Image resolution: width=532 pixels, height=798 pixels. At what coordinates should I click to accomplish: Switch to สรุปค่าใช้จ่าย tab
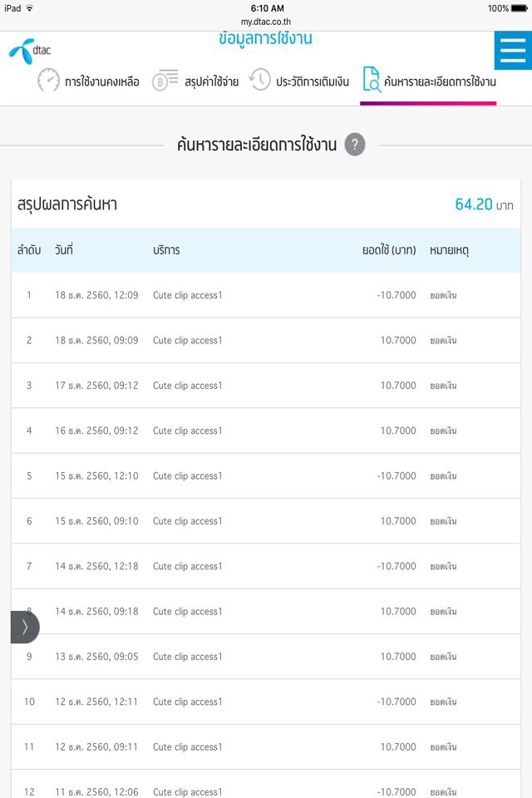(x=211, y=81)
